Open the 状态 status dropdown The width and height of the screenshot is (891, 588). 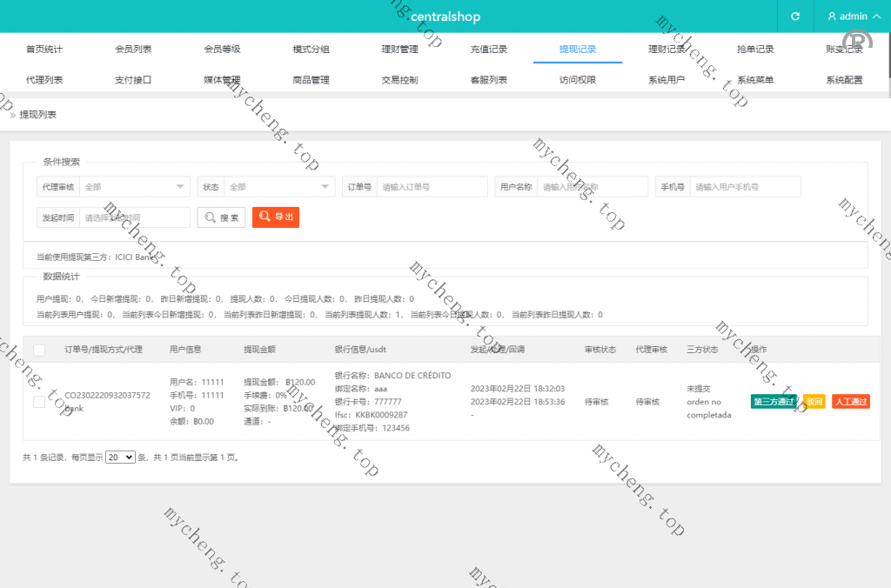(278, 187)
